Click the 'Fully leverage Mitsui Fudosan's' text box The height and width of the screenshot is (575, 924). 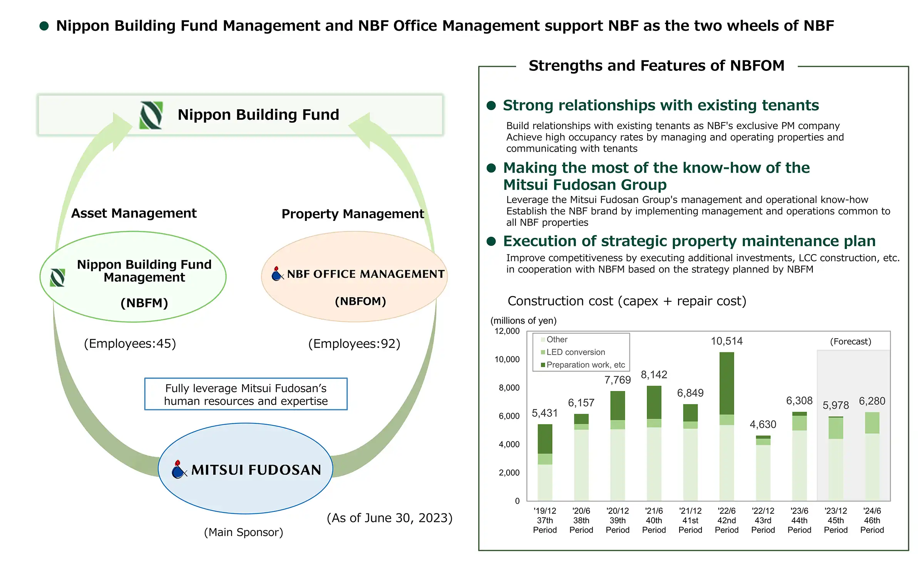point(246,394)
